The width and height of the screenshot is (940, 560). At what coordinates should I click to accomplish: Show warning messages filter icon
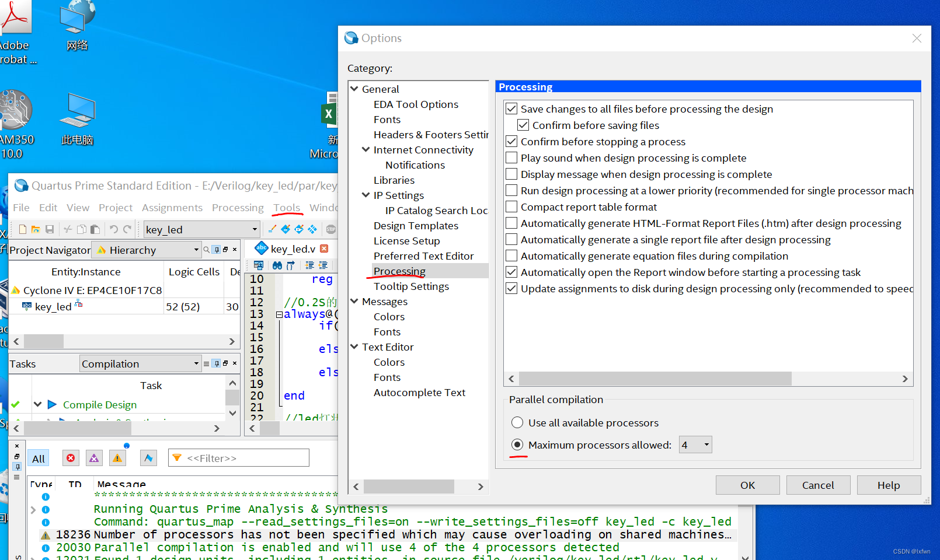pyautogui.click(x=117, y=458)
